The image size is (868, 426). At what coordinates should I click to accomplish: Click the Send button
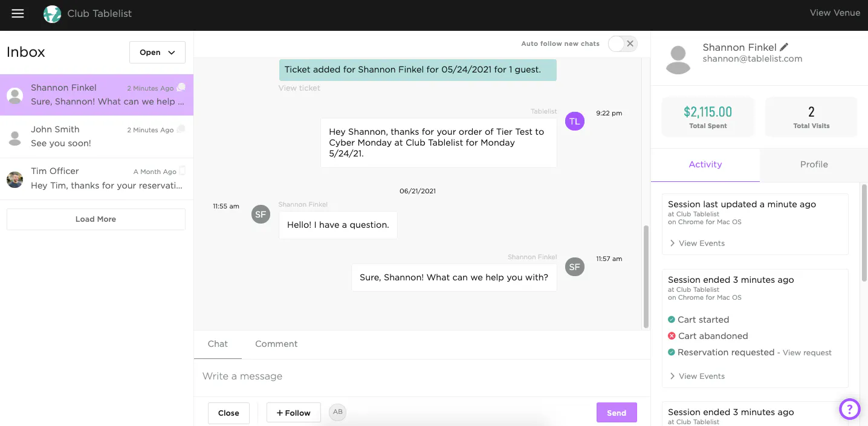click(x=616, y=413)
